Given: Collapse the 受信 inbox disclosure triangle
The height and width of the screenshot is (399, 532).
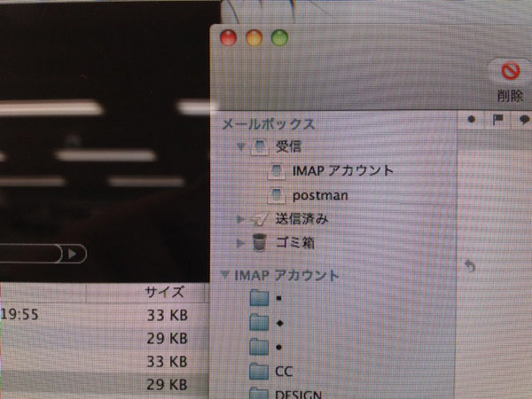Looking at the screenshot, I should 240,147.
